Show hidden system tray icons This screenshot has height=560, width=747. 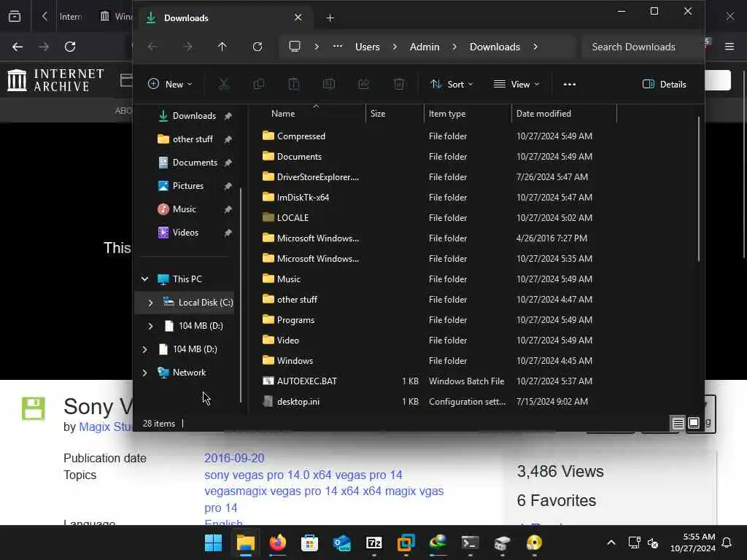pyautogui.click(x=611, y=542)
